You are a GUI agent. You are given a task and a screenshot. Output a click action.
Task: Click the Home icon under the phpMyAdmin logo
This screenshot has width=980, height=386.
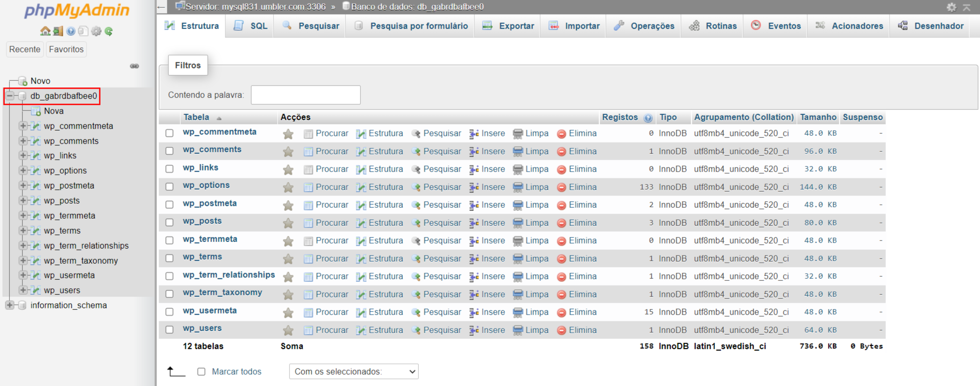click(45, 31)
